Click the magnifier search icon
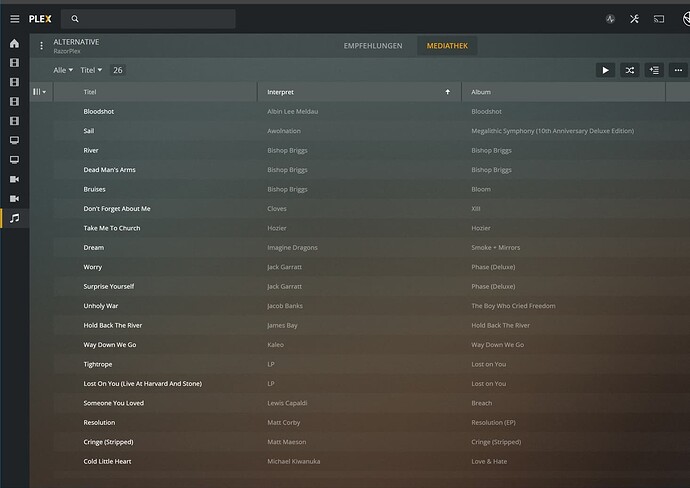Image resolution: width=690 pixels, height=488 pixels. point(75,19)
